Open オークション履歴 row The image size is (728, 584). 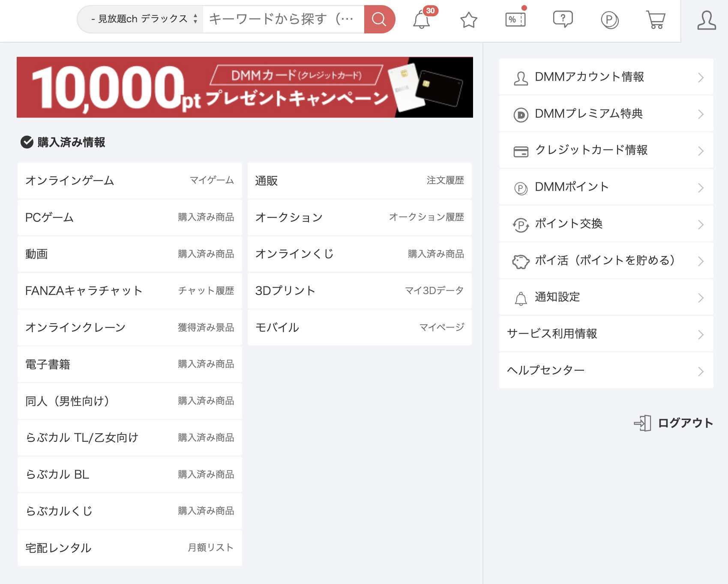(360, 218)
